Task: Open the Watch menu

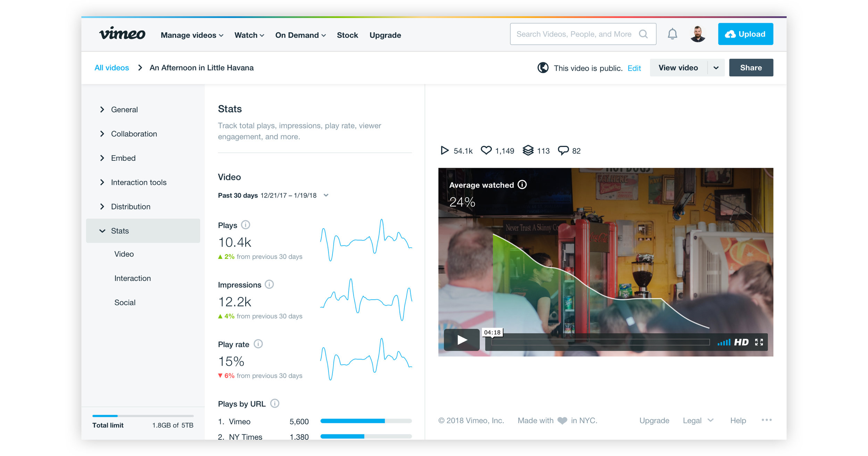Action: tap(249, 35)
